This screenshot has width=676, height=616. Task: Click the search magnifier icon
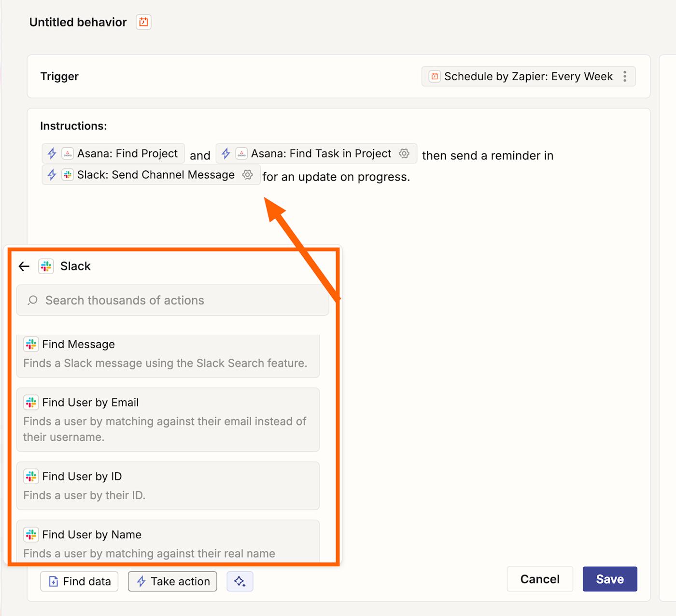click(32, 300)
